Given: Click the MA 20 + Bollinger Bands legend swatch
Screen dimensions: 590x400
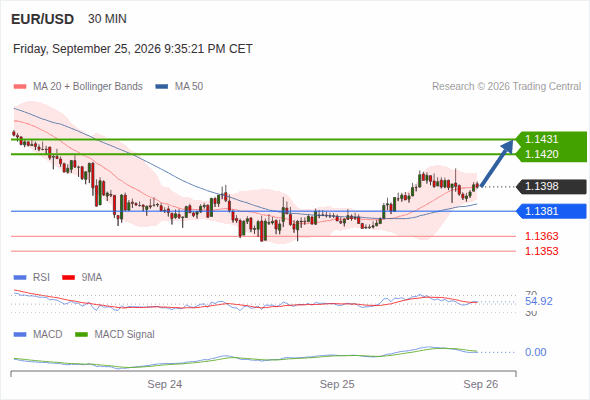Looking at the screenshot, I should pos(20,87).
